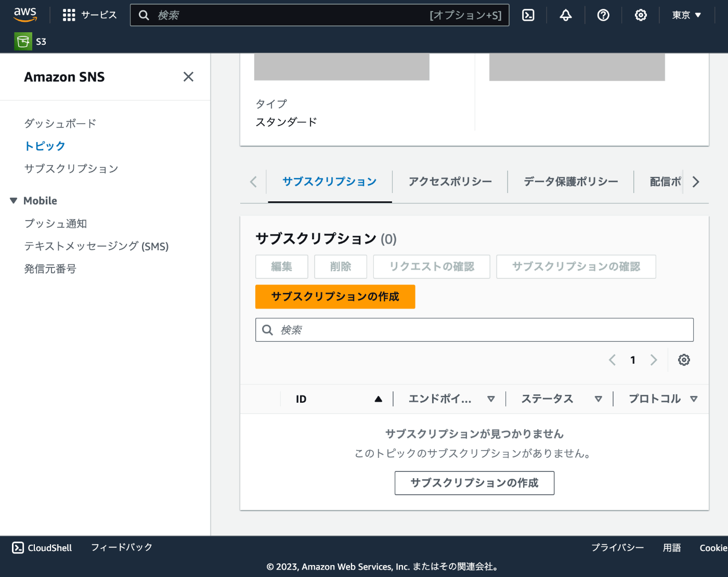Collapse the Mobile navigation section
The height and width of the screenshot is (577, 728).
click(14, 201)
